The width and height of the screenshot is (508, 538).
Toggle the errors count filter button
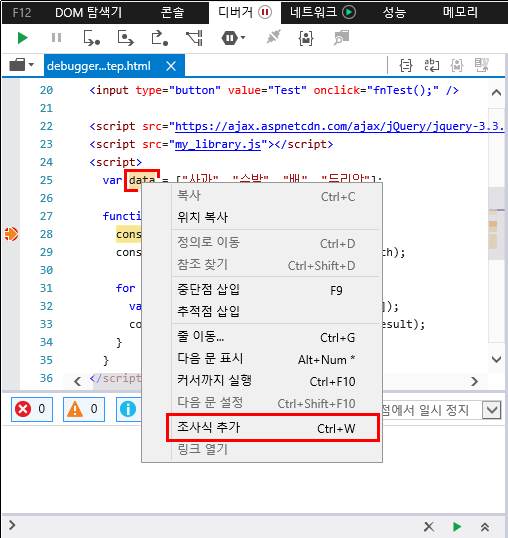pyautogui.click(x=32, y=409)
